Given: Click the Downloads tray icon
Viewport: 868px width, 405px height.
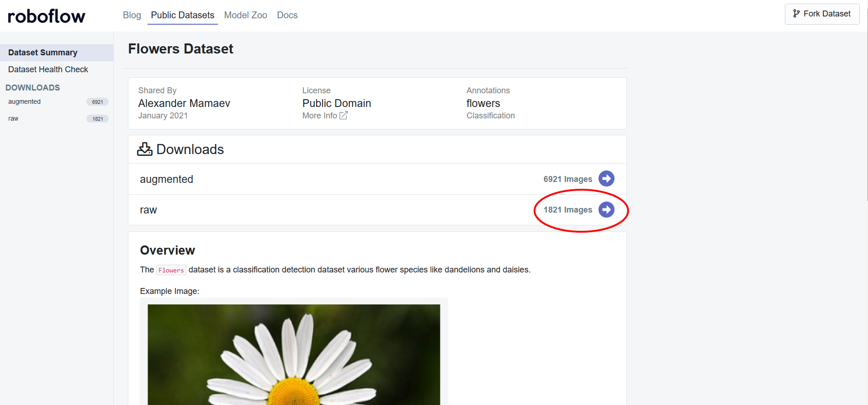Looking at the screenshot, I should pyautogui.click(x=145, y=149).
